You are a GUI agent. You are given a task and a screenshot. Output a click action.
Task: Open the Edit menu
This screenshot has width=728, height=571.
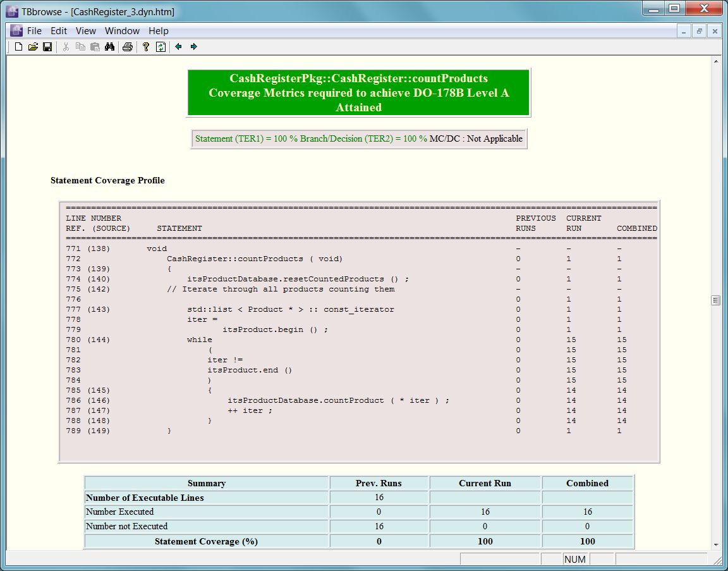pyautogui.click(x=59, y=31)
